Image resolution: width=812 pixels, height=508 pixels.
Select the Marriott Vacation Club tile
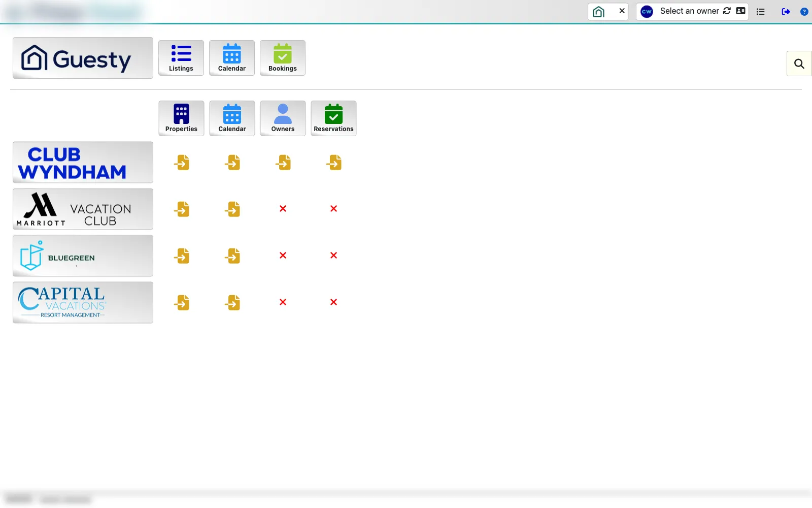coord(83,209)
